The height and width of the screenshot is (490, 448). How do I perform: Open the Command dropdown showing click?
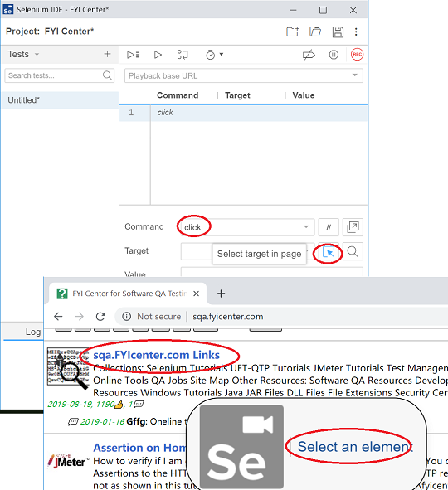247,227
